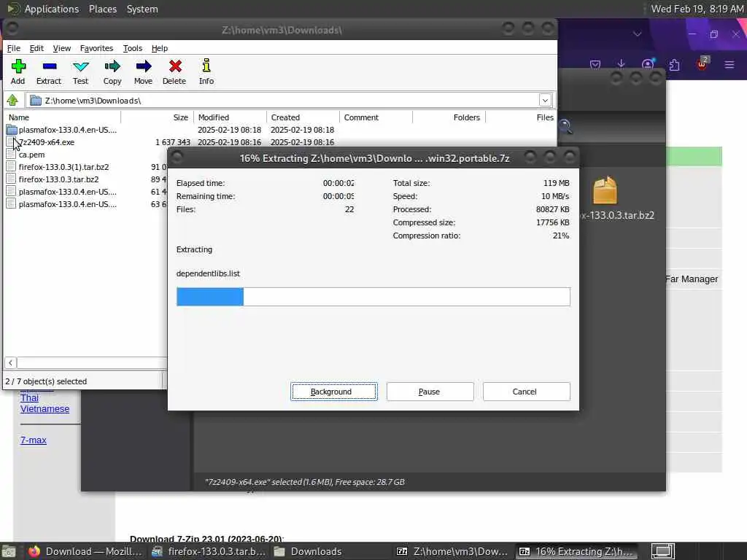Send extraction to Background
The width and height of the screenshot is (747, 560).
[x=334, y=392]
